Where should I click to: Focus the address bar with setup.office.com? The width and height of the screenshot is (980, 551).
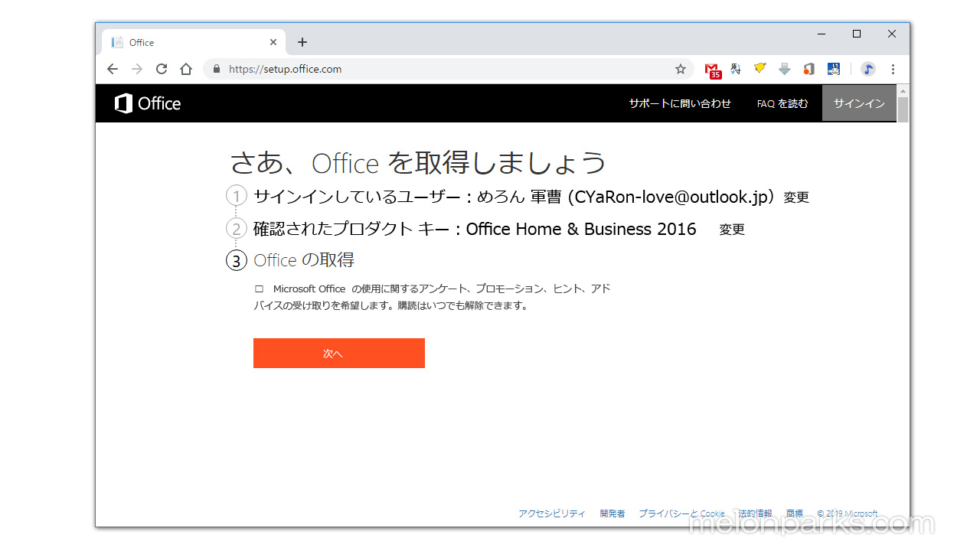click(x=449, y=69)
